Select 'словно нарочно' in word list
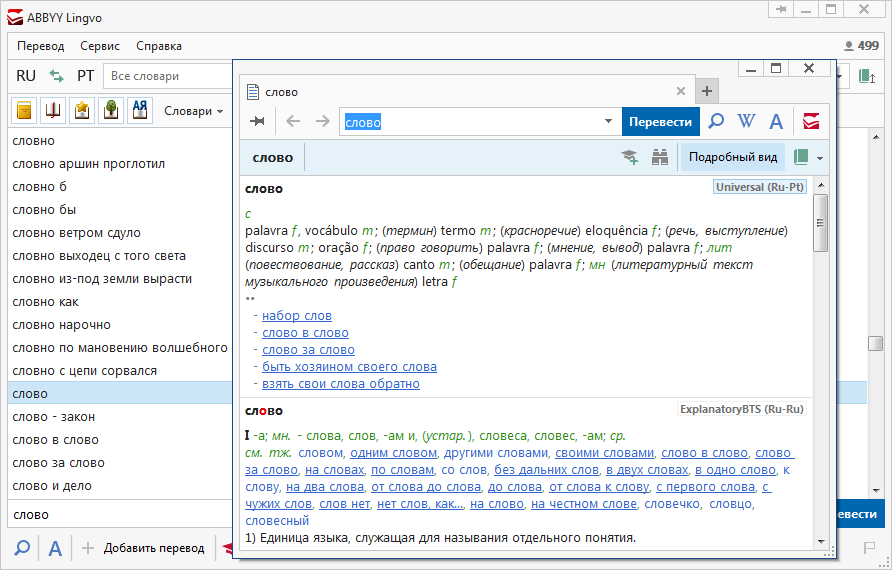The height and width of the screenshot is (570, 892). point(61,325)
